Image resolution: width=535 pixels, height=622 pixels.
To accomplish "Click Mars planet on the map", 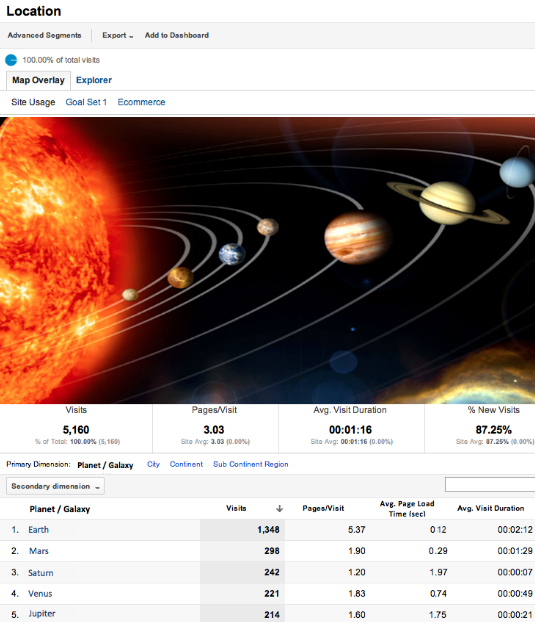I will point(268,227).
